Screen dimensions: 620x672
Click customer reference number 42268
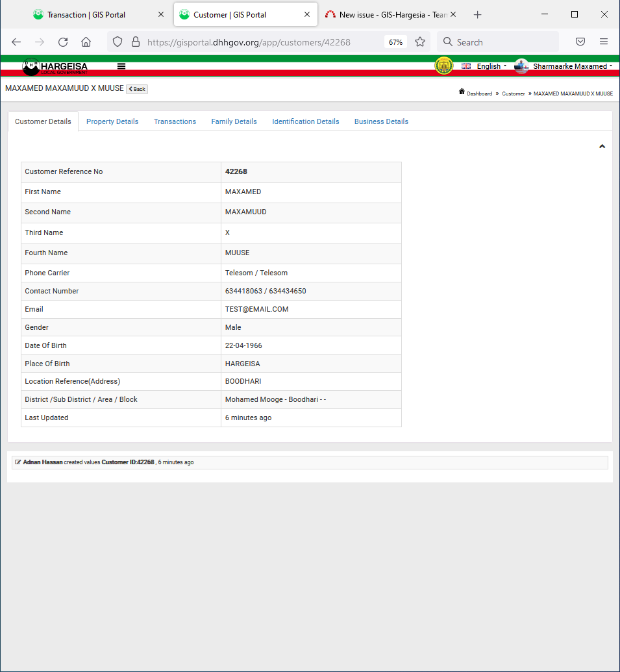(x=236, y=171)
